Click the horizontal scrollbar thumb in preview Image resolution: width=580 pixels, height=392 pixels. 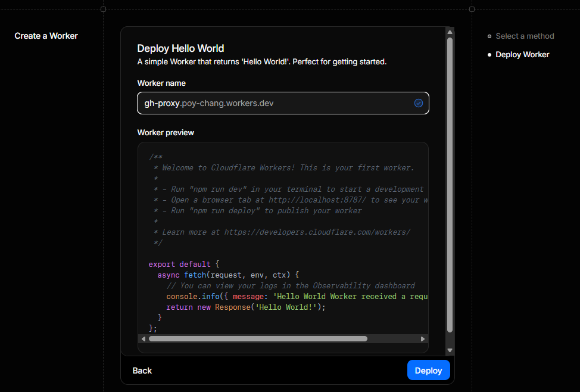pos(258,339)
